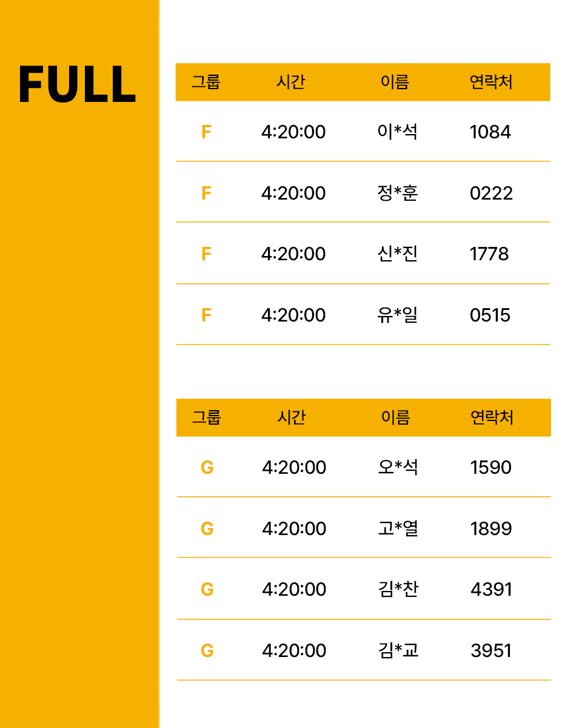Screen dimensions: 582x728
Task: Click contact number 1778
Action: pos(489,254)
